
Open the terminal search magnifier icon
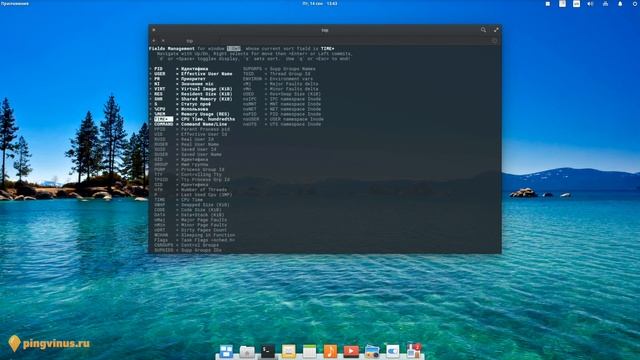(483, 30)
